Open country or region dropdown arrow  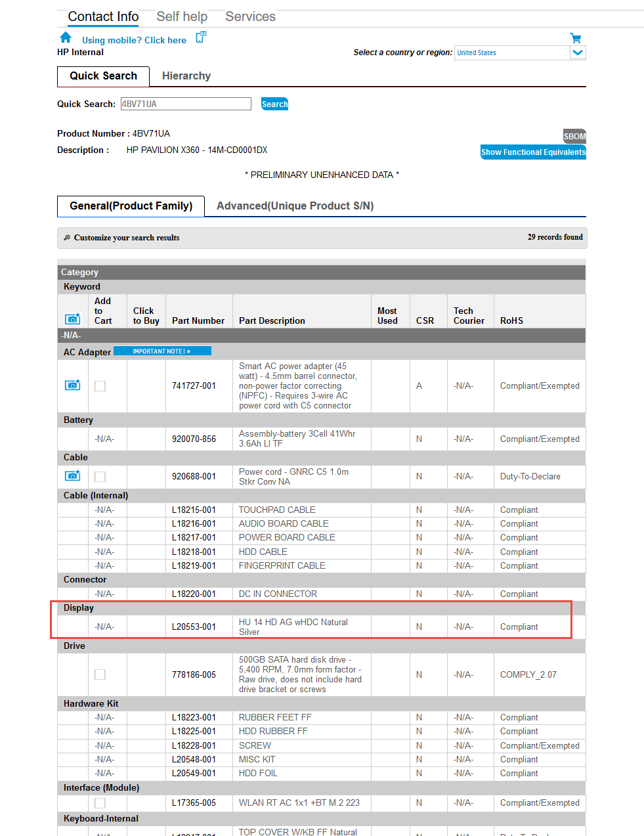(578, 53)
